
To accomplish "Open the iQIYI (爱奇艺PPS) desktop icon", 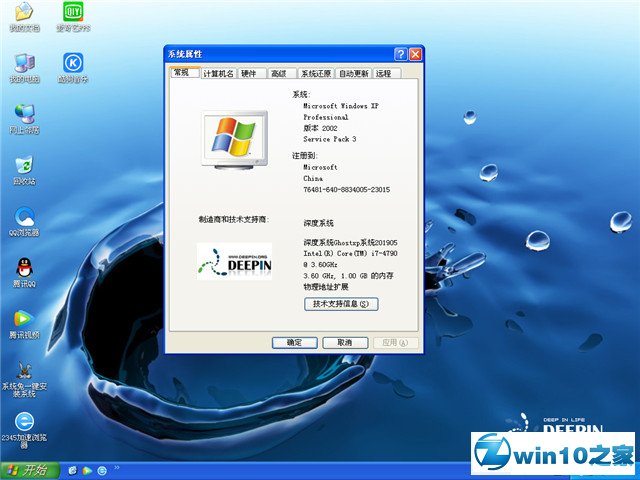I will [x=73, y=17].
